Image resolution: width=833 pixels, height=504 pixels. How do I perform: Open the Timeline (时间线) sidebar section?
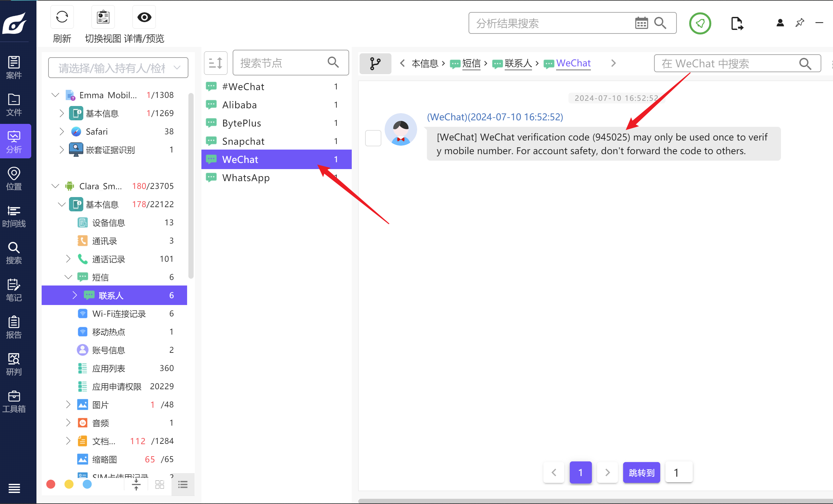[x=14, y=216]
